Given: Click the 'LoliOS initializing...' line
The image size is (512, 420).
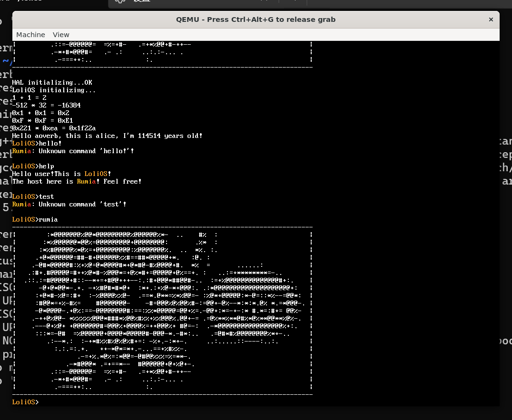Looking at the screenshot, I should 54,90.
